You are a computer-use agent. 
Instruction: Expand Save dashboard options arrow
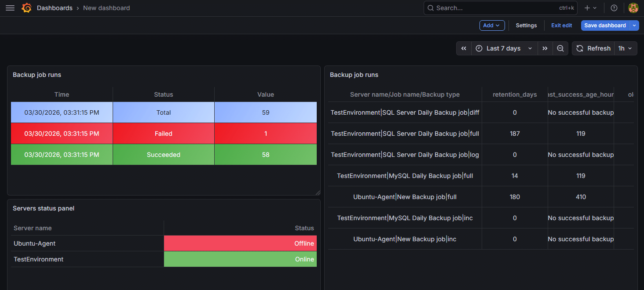click(634, 25)
